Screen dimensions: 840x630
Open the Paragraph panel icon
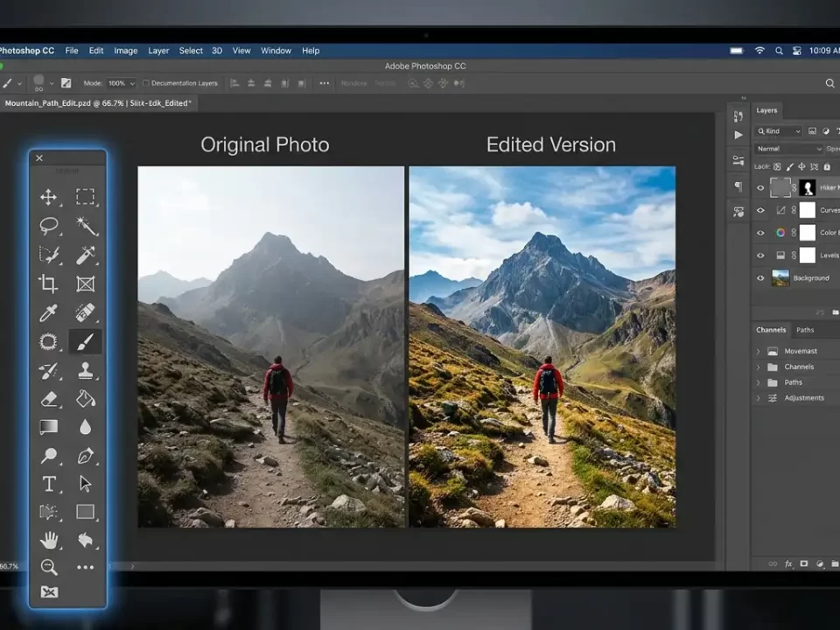coord(738,185)
